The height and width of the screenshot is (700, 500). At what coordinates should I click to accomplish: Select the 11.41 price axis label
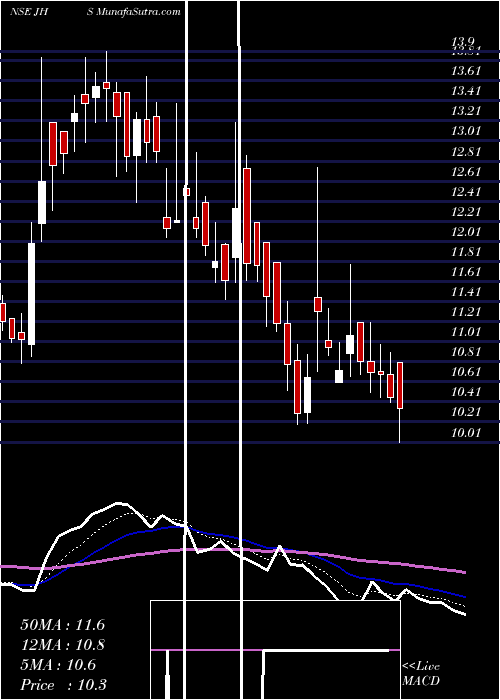coord(466,292)
